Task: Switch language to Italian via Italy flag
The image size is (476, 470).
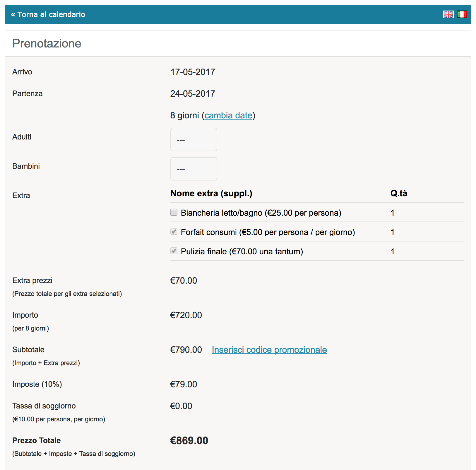Action: point(462,14)
